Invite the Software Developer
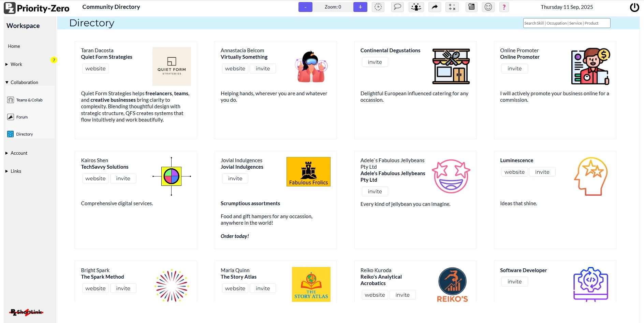Image resolution: width=644 pixels, height=323 pixels. pos(514,282)
